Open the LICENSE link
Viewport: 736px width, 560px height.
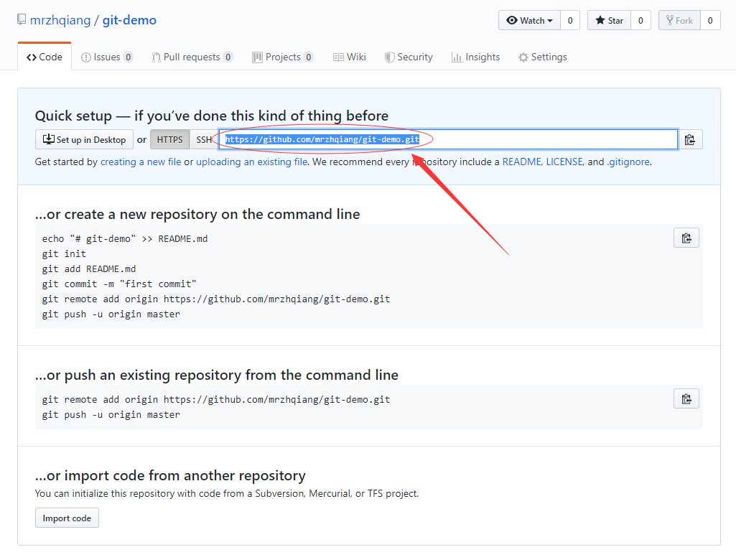(564, 162)
